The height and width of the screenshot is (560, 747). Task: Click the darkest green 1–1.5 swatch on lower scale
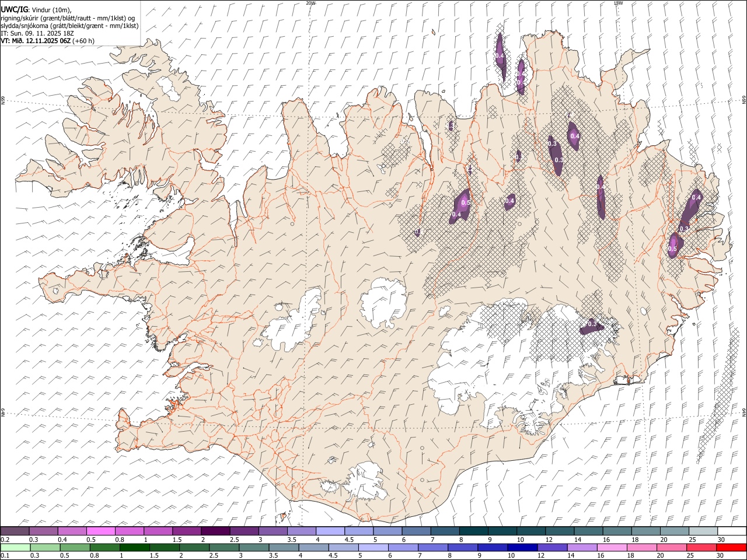[135, 548]
